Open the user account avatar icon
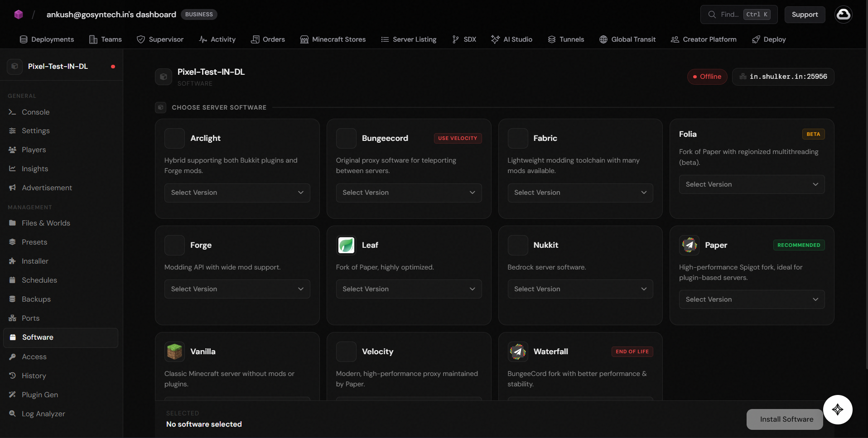This screenshot has height=438, width=868. pos(844,14)
